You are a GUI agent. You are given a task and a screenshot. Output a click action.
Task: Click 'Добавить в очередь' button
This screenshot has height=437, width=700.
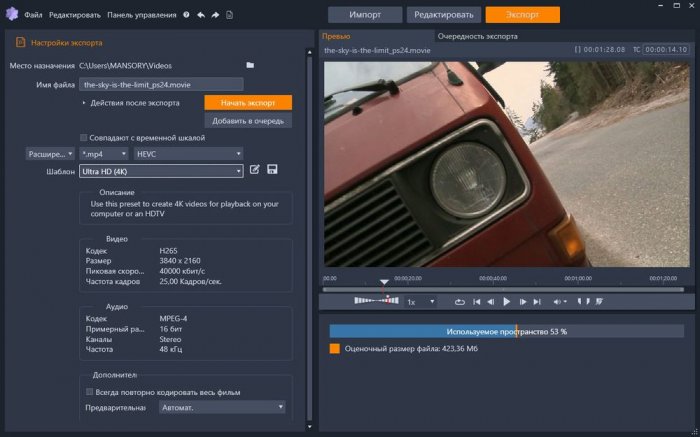tap(248, 120)
